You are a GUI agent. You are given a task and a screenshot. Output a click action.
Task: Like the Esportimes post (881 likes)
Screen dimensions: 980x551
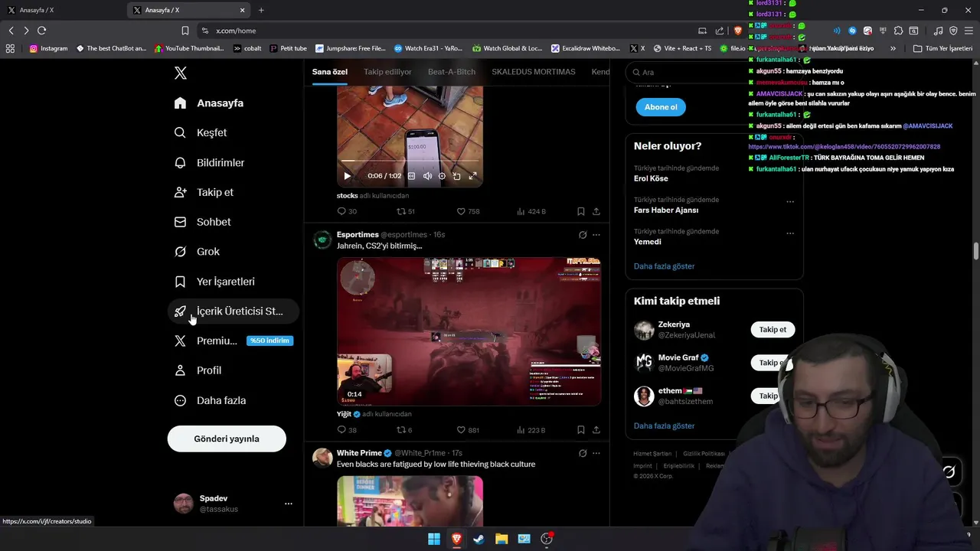click(468, 430)
